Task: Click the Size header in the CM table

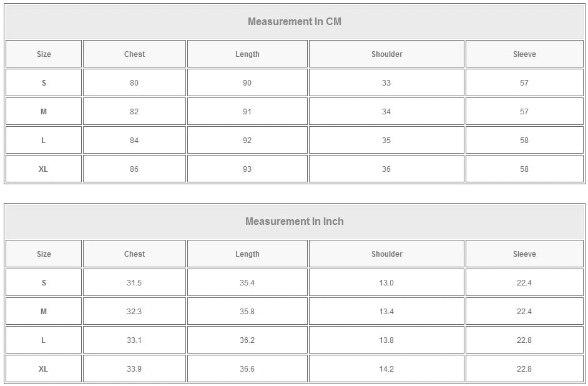Action: (44, 54)
